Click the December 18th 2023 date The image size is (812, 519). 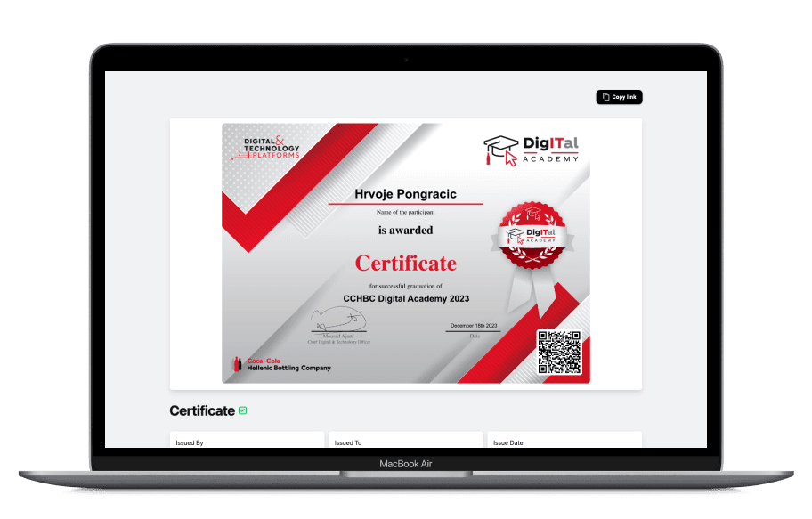pos(475,326)
